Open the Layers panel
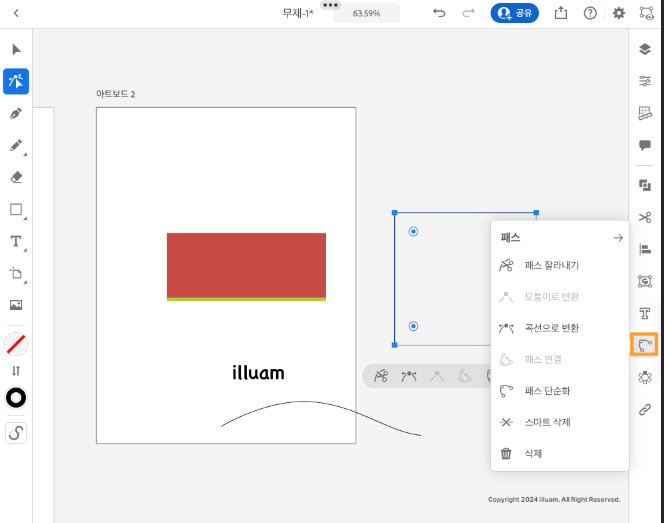This screenshot has height=523, width=664. point(645,49)
